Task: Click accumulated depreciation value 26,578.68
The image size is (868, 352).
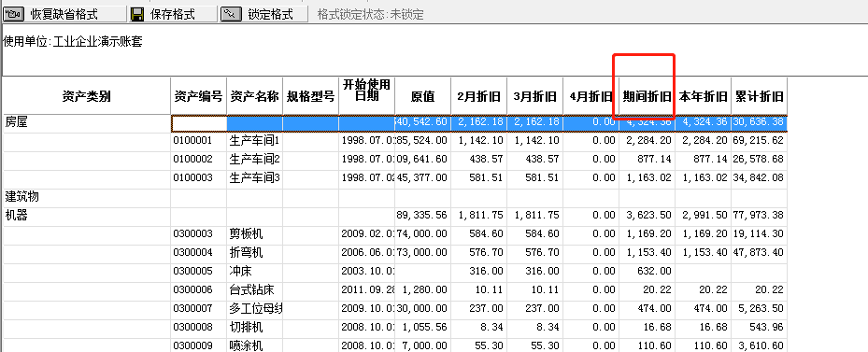Action: [x=760, y=160]
